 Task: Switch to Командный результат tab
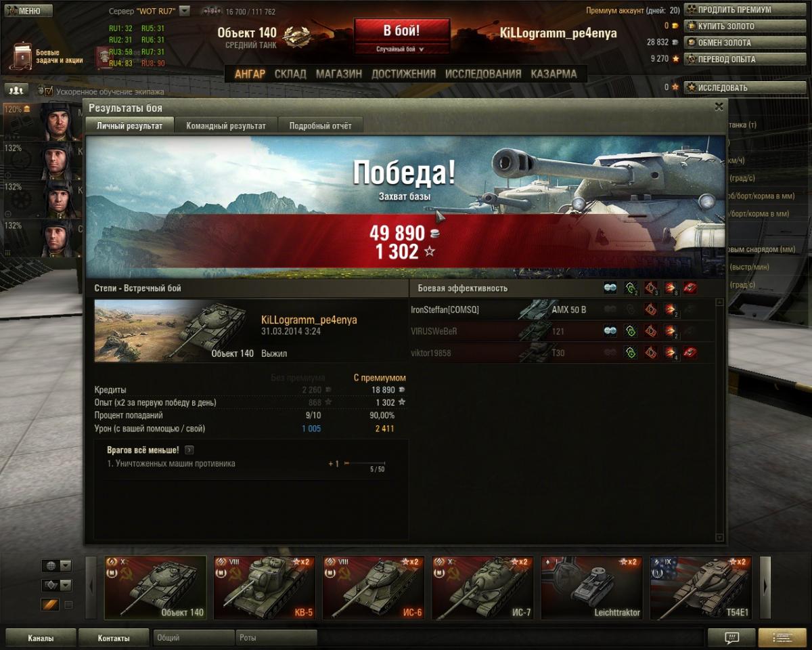(x=226, y=125)
